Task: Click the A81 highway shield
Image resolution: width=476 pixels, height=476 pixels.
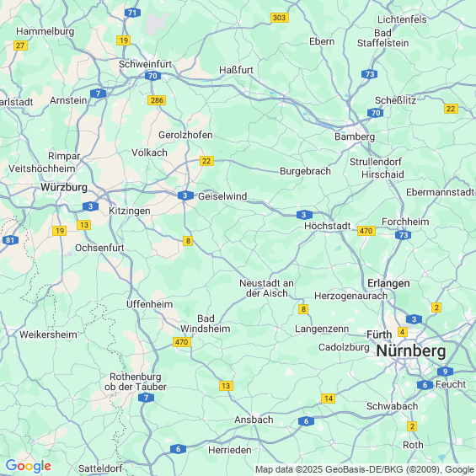Action: pyautogui.click(x=10, y=240)
